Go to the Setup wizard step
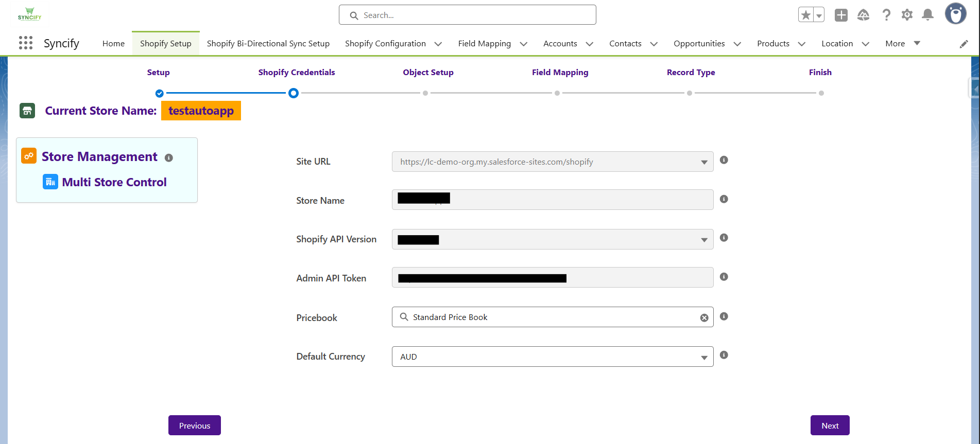Viewport: 980px width, 444px height. [x=158, y=73]
